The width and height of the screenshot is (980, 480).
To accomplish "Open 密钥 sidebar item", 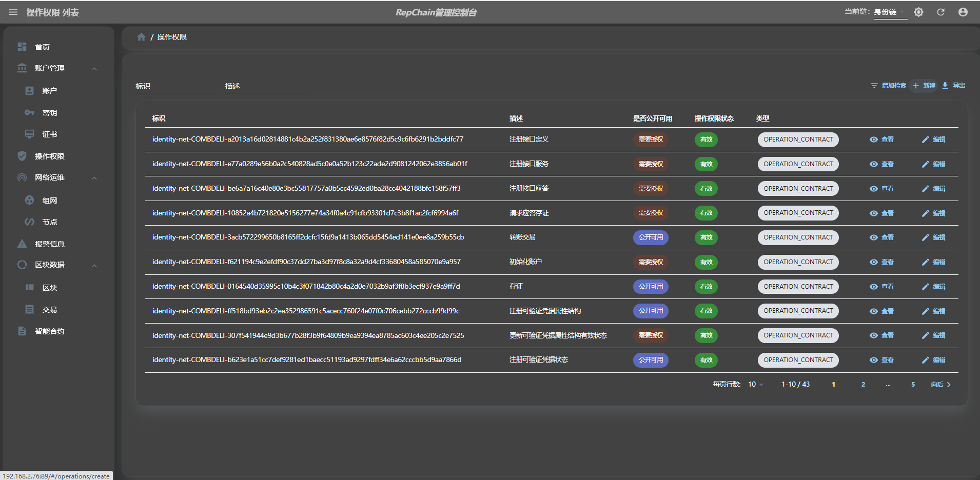I will (x=58, y=113).
